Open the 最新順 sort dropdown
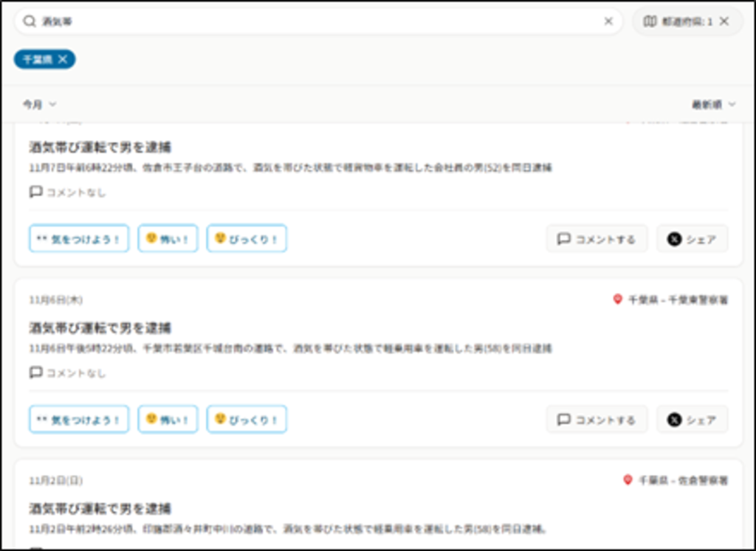 pos(713,105)
